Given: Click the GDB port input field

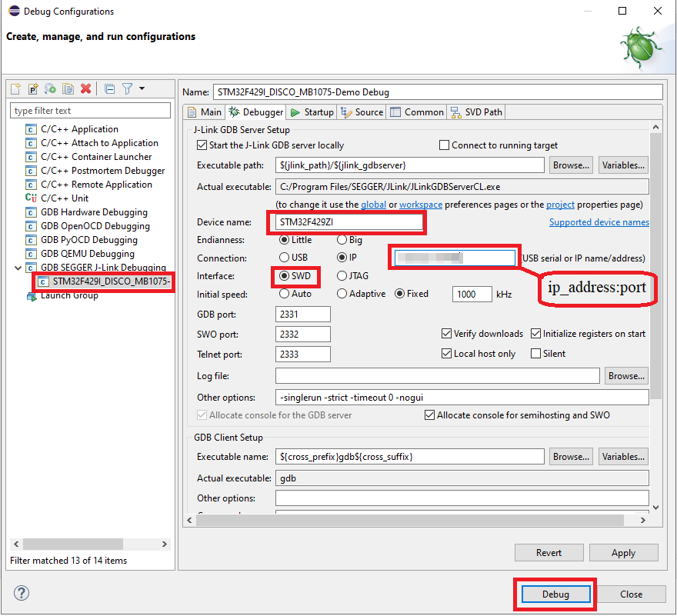Looking at the screenshot, I should coord(302,314).
